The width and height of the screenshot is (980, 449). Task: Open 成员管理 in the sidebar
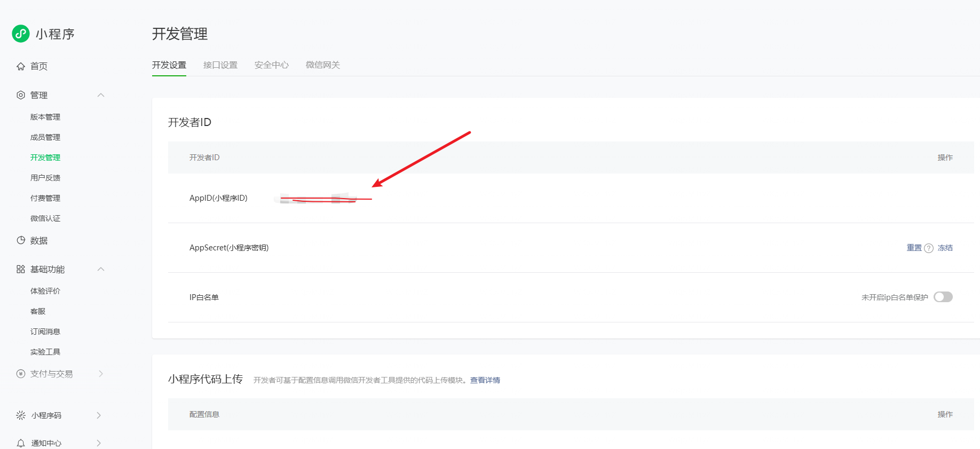[x=45, y=137]
